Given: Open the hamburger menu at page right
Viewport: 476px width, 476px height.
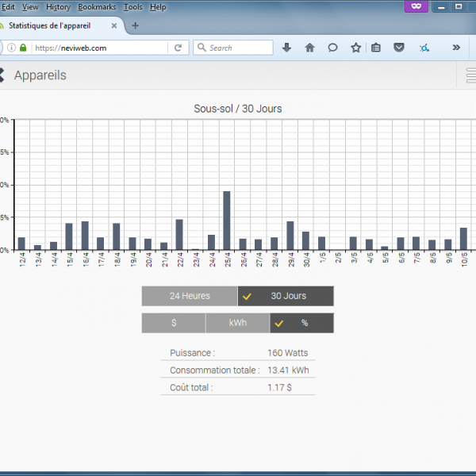Looking at the screenshot, I should (x=469, y=75).
